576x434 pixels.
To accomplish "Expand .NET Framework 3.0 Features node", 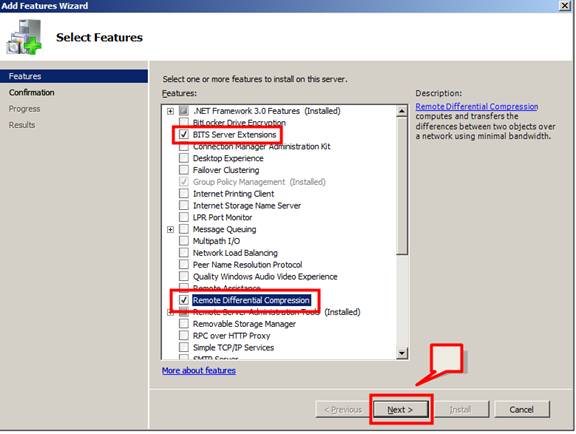I will pos(170,111).
